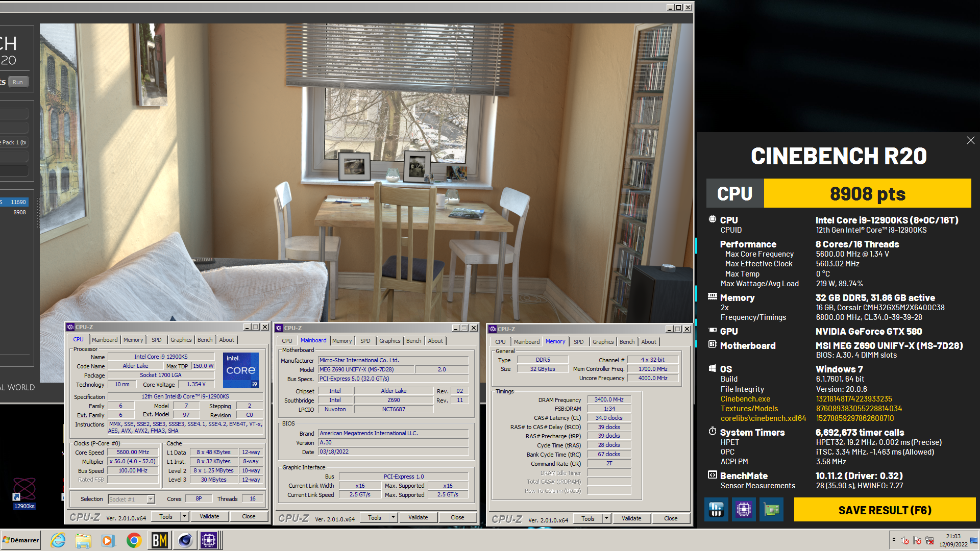Click the Motherboard icon in BenchMate
980x551 pixels.
713,345
